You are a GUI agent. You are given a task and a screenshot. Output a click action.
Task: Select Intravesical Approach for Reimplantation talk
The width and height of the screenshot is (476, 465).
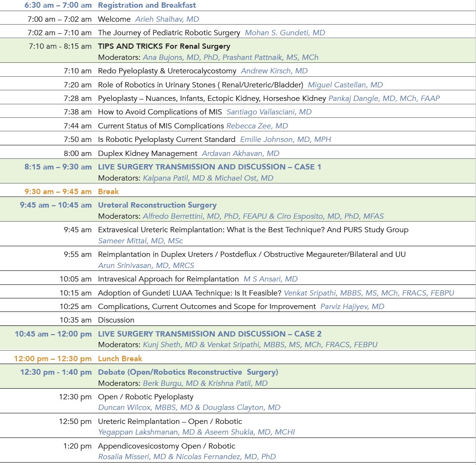[x=168, y=279]
